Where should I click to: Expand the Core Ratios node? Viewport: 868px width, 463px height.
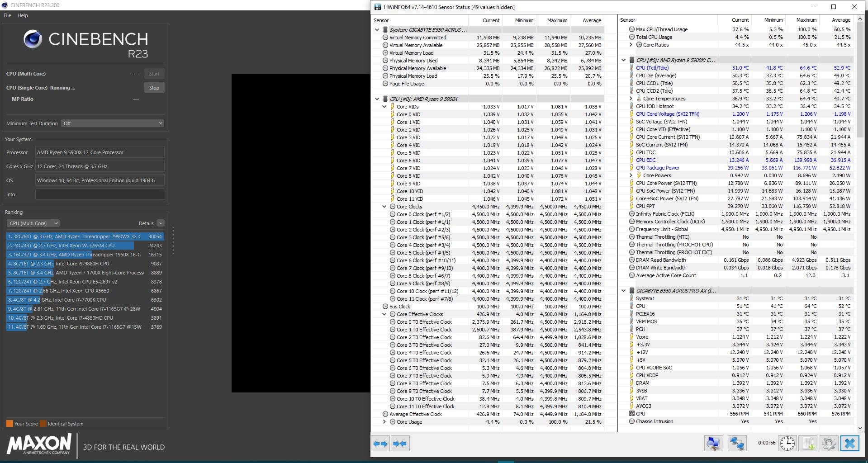(631, 45)
